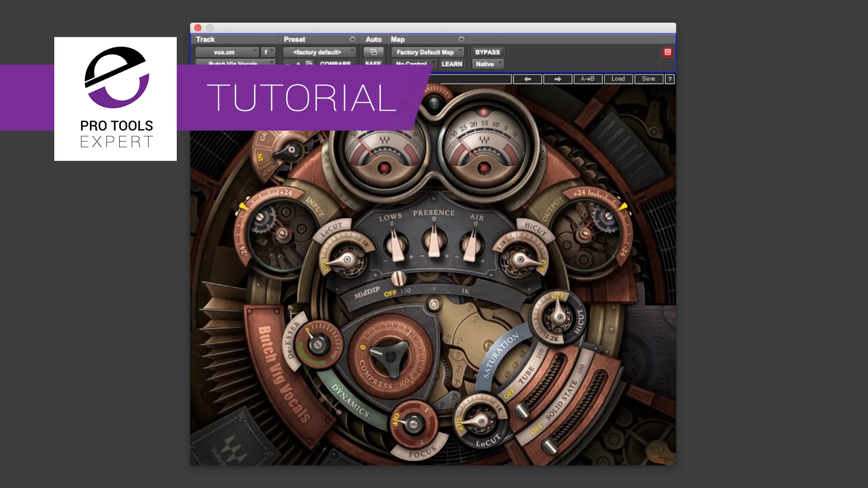Click the previous-setting left arrow icon

[x=527, y=79]
